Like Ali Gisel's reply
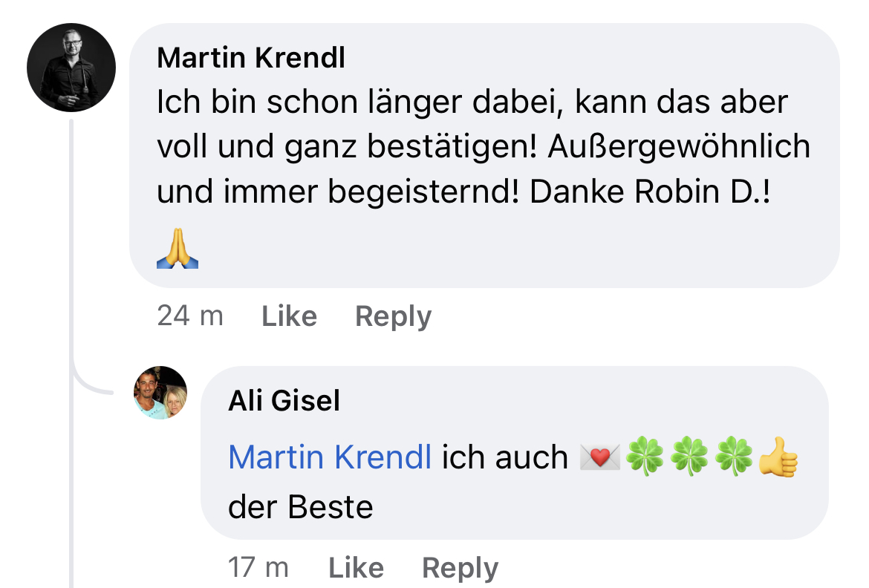This screenshot has height=588, width=869. pos(356,568)
